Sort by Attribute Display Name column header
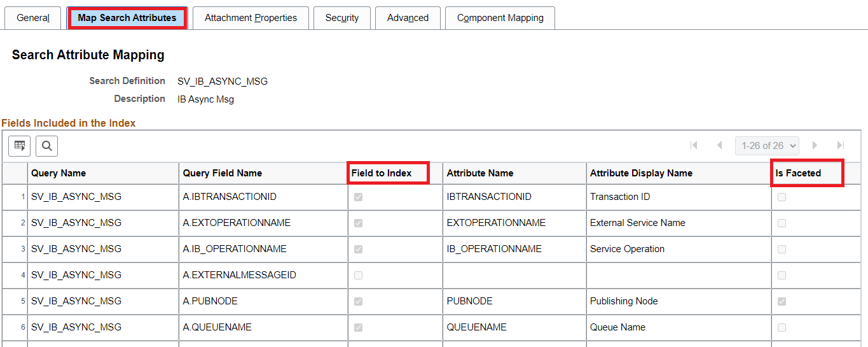868x347 pixels. [641, 173]
